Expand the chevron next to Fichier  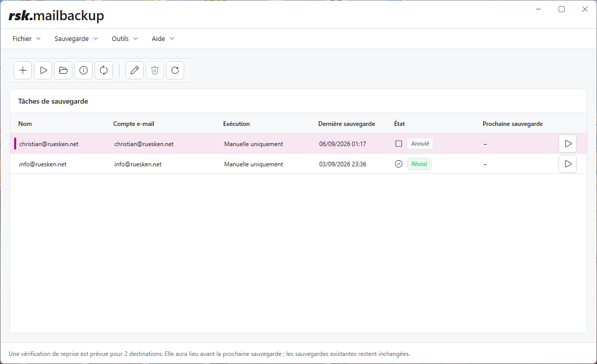(x=38, y=39)
